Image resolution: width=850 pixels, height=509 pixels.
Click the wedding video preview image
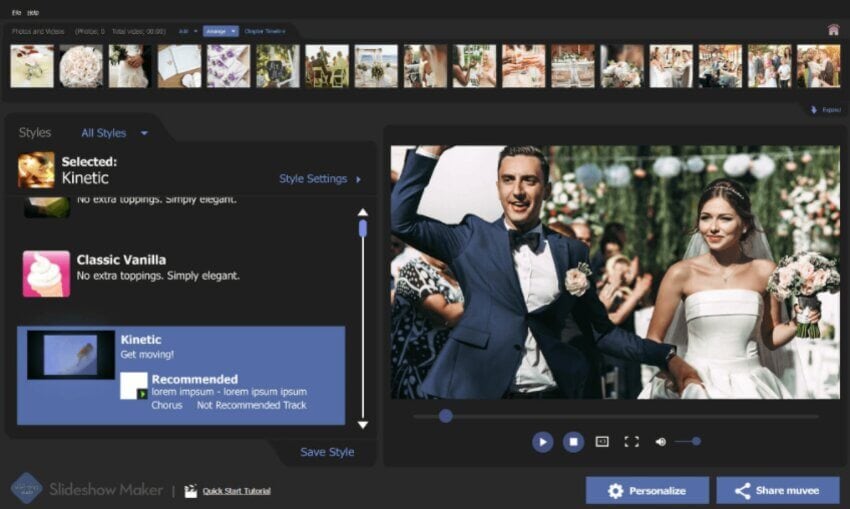[615, 272]
